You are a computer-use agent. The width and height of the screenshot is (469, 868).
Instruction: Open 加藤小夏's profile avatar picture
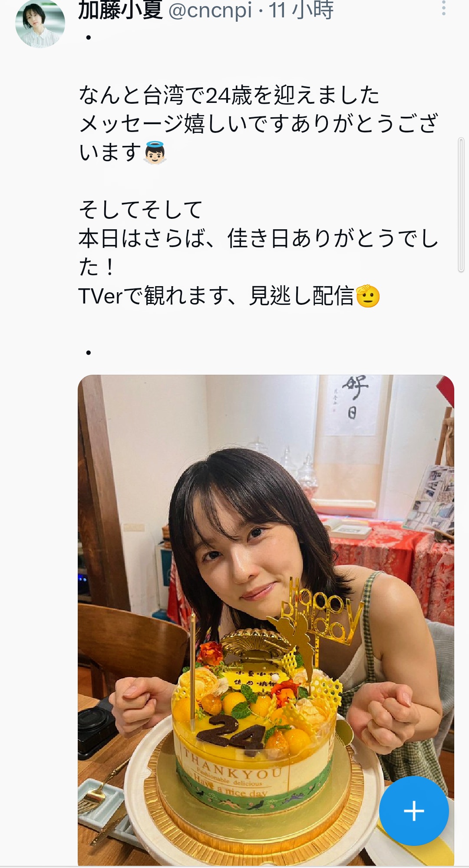[40, 23]
